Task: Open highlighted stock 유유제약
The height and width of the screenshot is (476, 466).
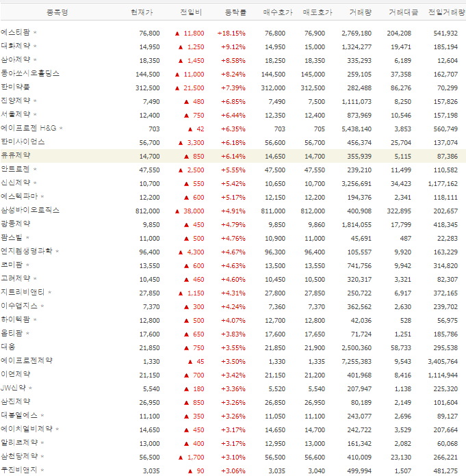Action: (x=15, y=155)
